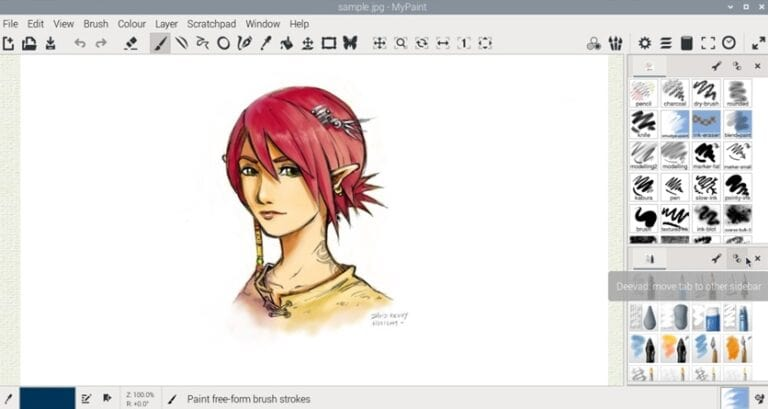Choose the kabura brush preset
This screenshot has height=409, width=768.
click(643, 187)
